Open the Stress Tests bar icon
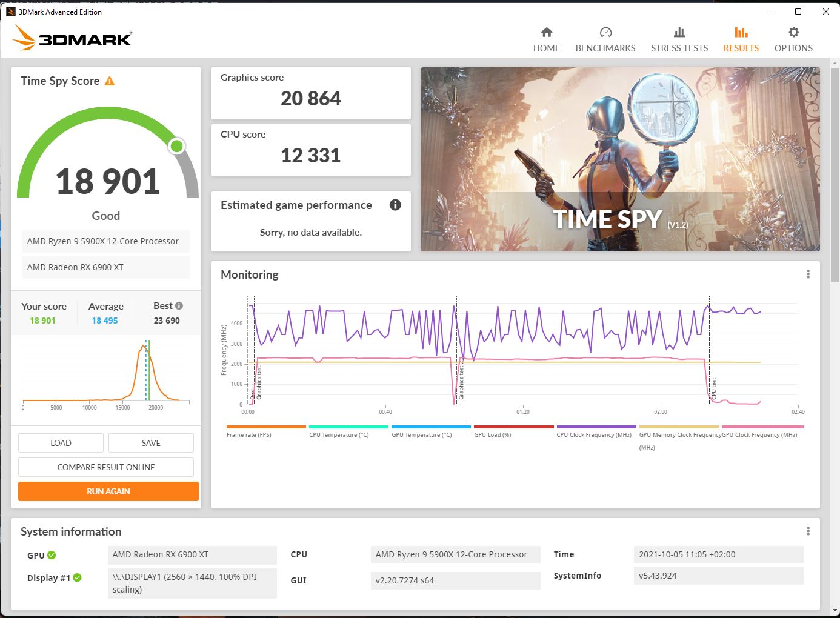840x618 pixels. click(679, 32)
